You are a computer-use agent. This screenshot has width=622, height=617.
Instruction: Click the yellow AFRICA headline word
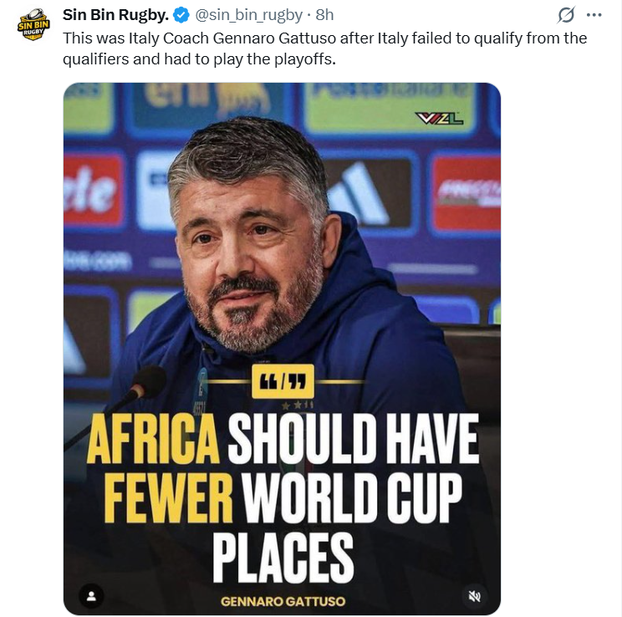153,440
